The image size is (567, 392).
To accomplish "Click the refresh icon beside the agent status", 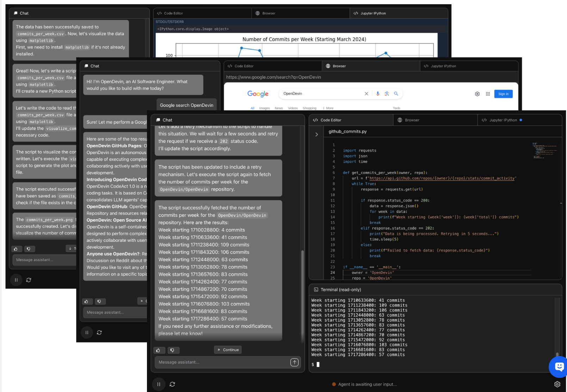I will click(x=172, y=384).
